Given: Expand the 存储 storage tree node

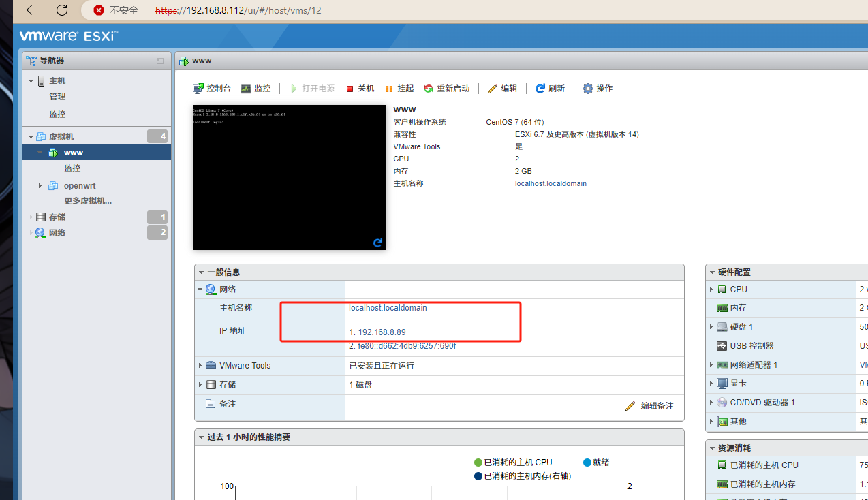Looking at the screenshot, I should [31, 217].
